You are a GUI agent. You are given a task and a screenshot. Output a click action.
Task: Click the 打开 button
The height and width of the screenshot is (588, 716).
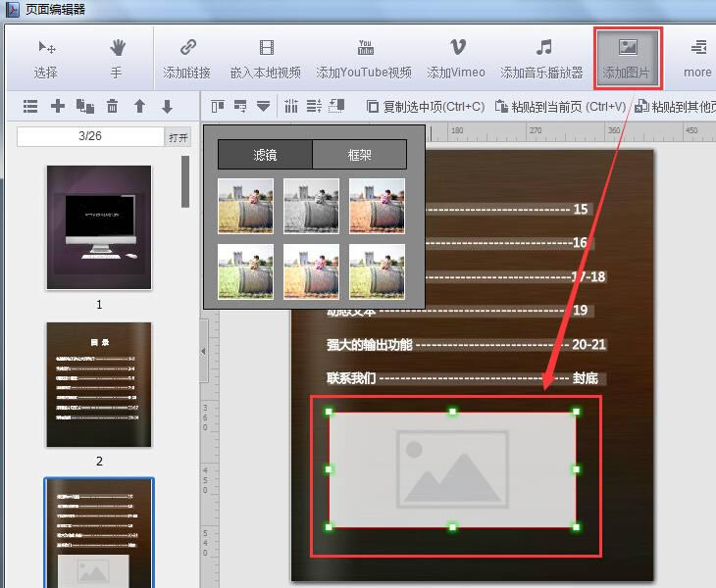click(x=178, y=137)
